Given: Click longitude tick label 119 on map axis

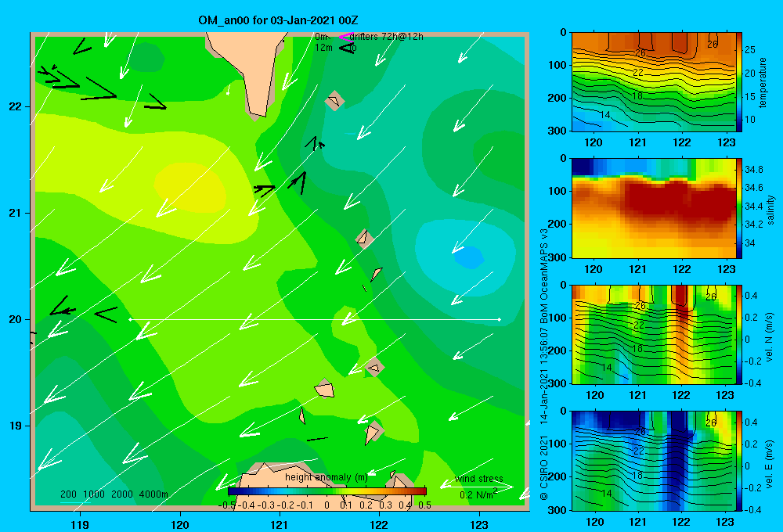Looking at the screenshot, I should tap(80, 524).
